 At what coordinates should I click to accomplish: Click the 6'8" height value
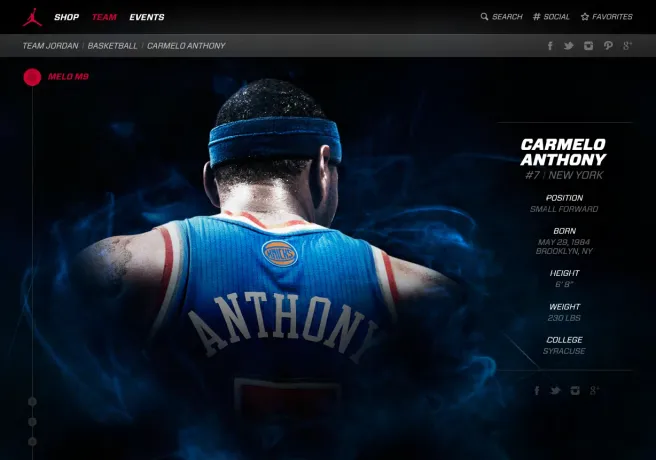(564, 284)
